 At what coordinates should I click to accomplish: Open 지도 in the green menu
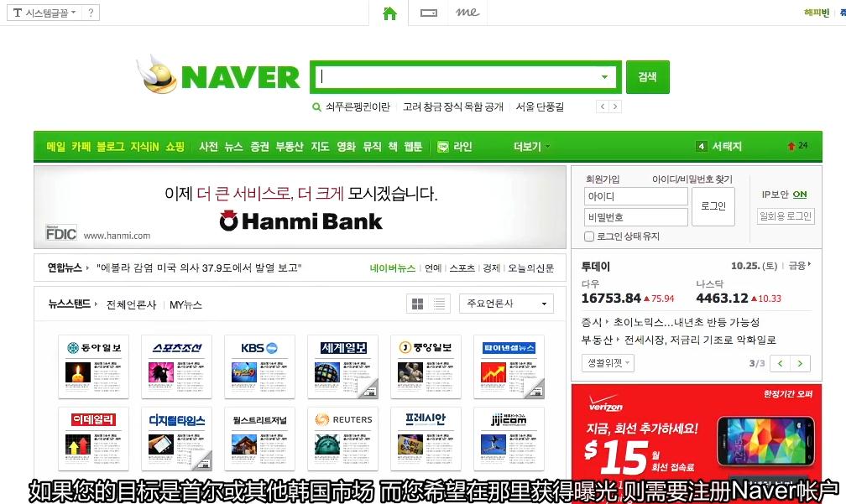coord(320,147)
